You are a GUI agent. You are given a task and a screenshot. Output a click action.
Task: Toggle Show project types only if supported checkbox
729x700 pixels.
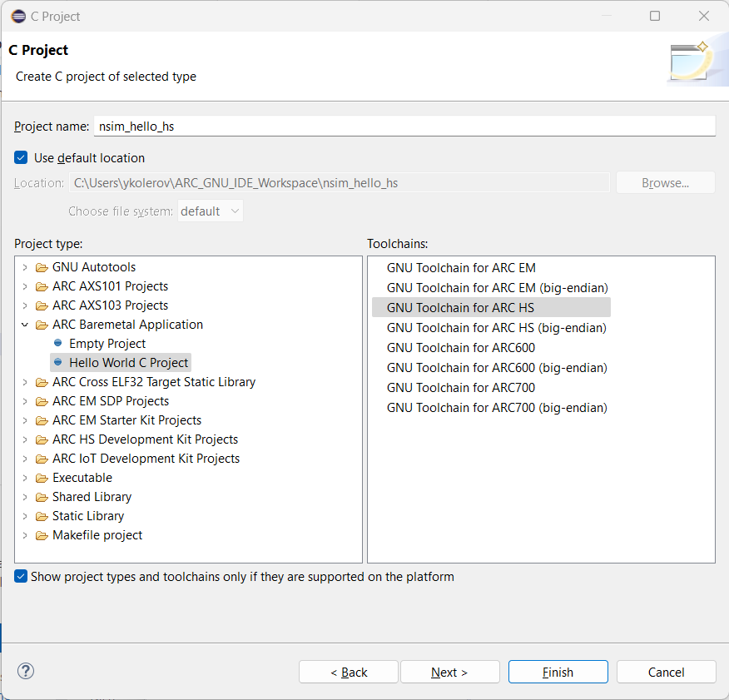point(21,576)
